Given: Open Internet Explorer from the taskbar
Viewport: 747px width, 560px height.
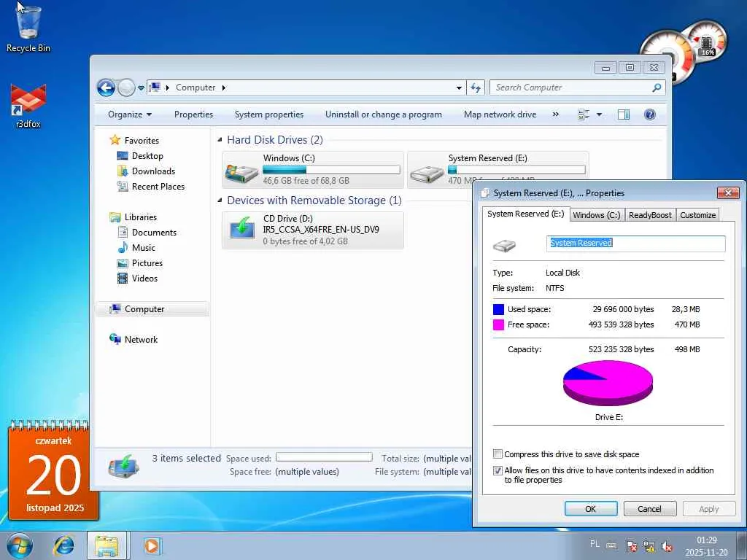Looking at the screenshot, I should [63, 545].
